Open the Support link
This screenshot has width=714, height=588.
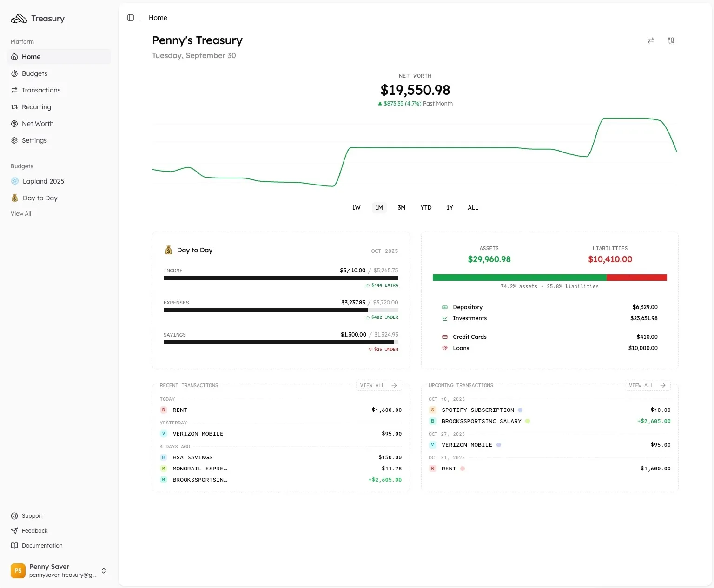(32, 516)
